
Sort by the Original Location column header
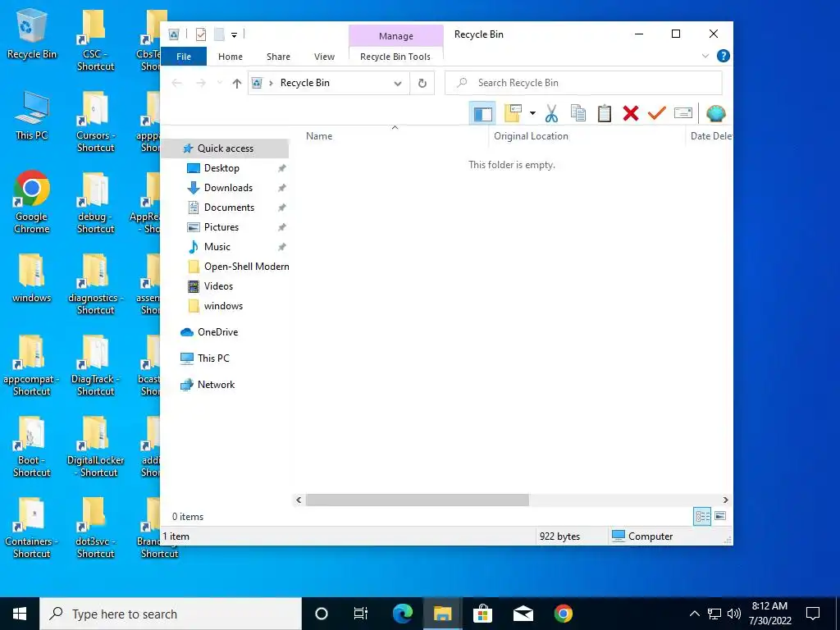pos(531,136)
